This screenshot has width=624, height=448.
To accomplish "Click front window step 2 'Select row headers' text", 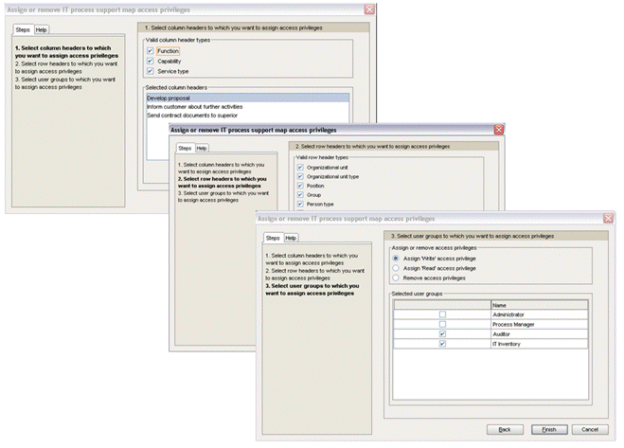I will click(x=315, y=274).
